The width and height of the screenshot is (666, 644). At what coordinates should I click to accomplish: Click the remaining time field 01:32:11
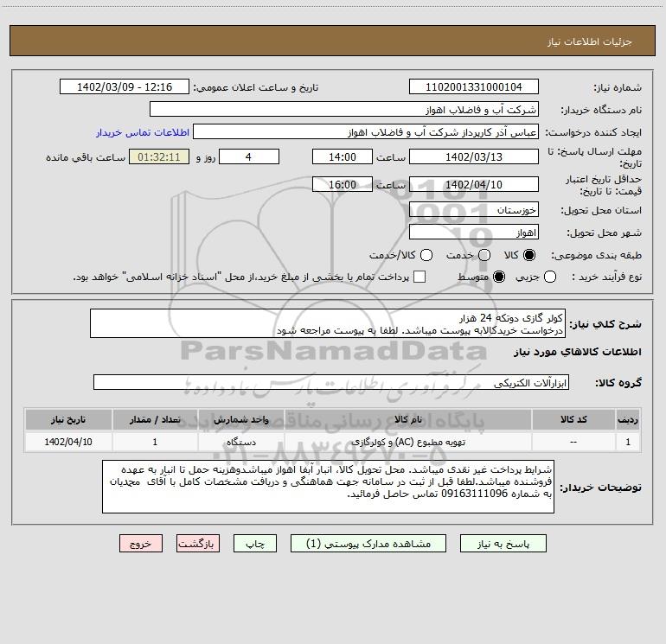pos(159,156)
